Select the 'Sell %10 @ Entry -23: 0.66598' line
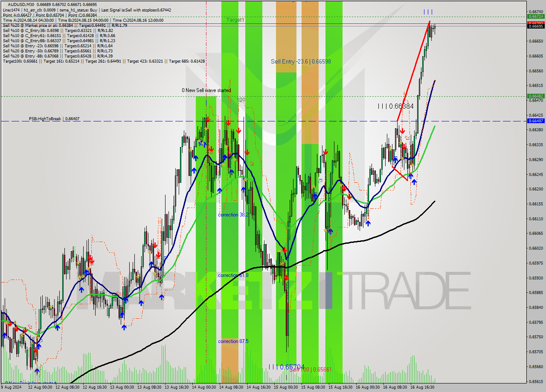Image resolution: width=546 pixels, height=392 pixels. pyautogui.click(x=58, y=46)
